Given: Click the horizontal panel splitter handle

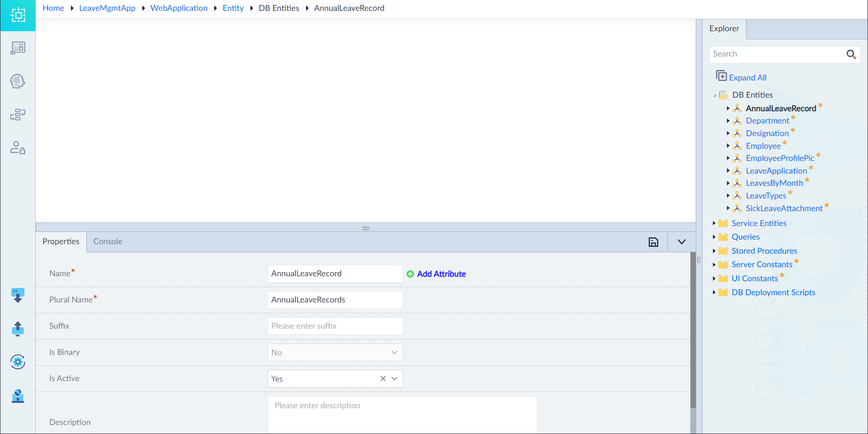Looking at the screenshot, I should (366, 228).
